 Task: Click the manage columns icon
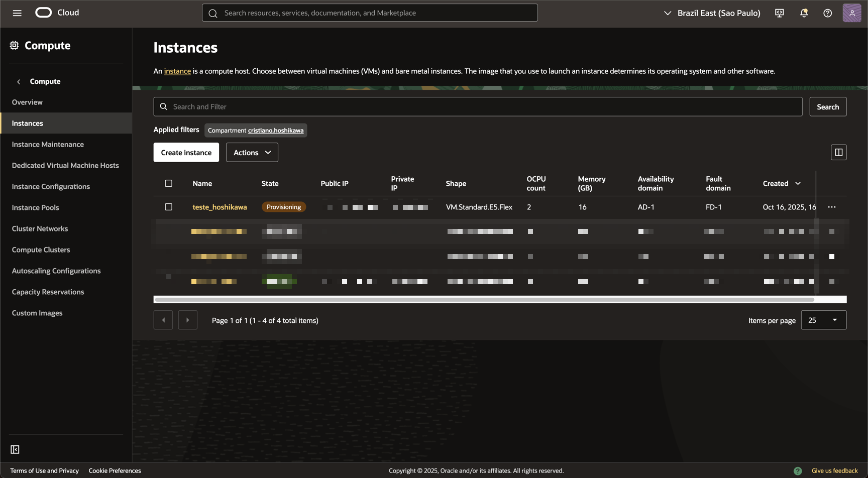(x=838, y=152)
